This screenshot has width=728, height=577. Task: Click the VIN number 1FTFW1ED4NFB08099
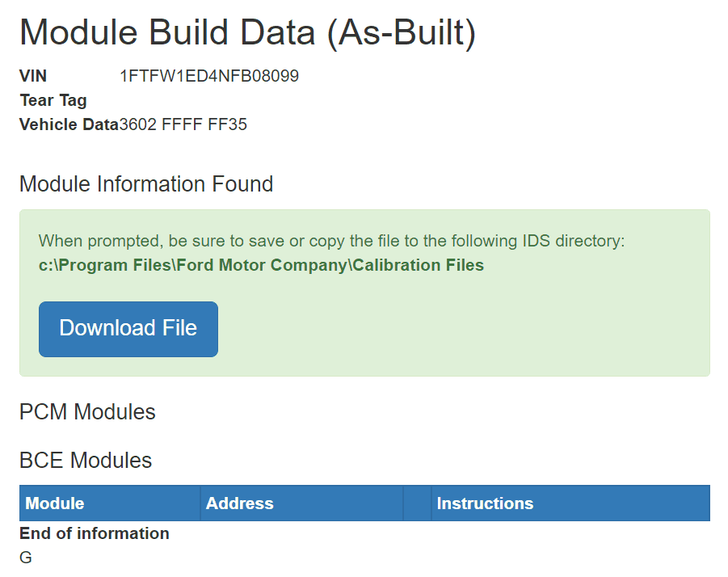click(209, 76)
